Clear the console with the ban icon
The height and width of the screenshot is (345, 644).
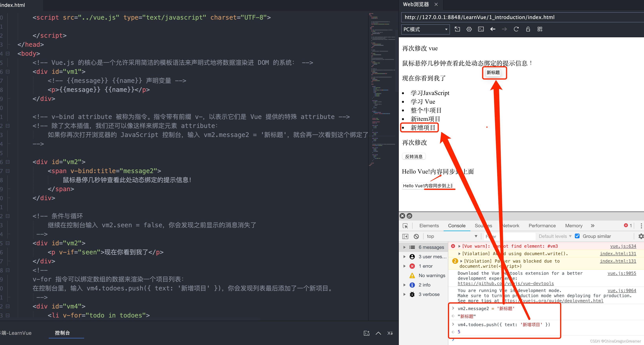[x=416, y=236]
